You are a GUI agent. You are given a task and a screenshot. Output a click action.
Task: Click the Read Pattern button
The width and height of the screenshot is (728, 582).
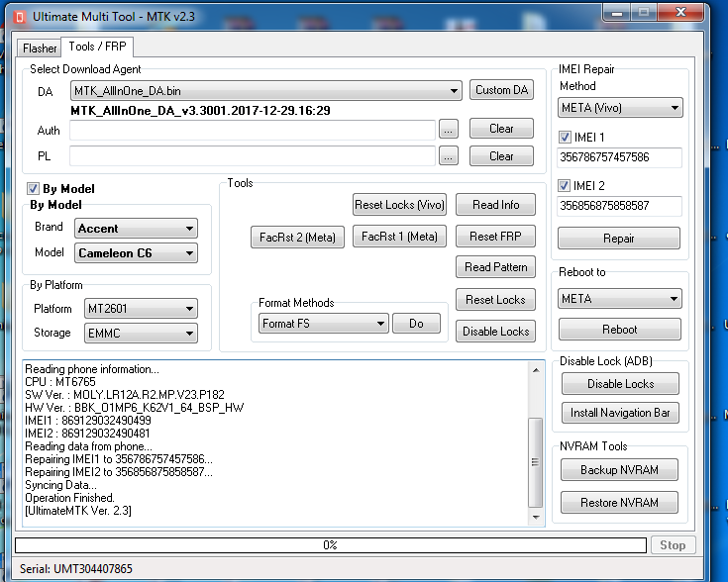tap(495, 267)
